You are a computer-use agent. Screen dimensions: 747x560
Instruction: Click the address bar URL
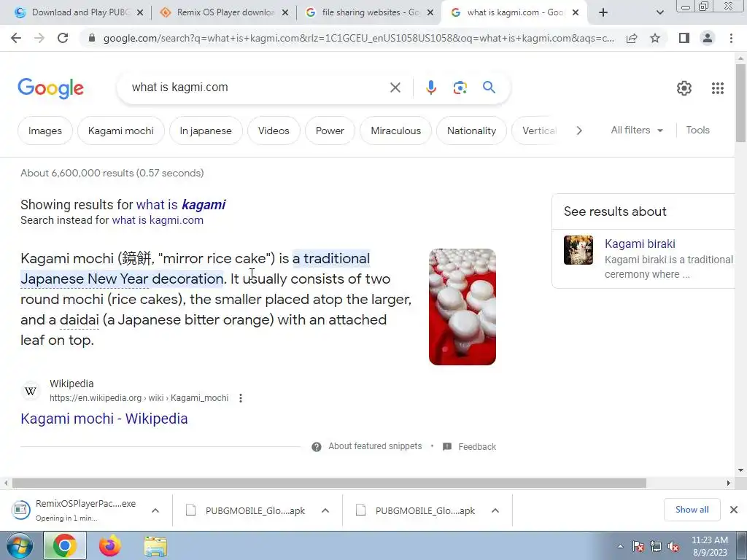click(358, 38)
